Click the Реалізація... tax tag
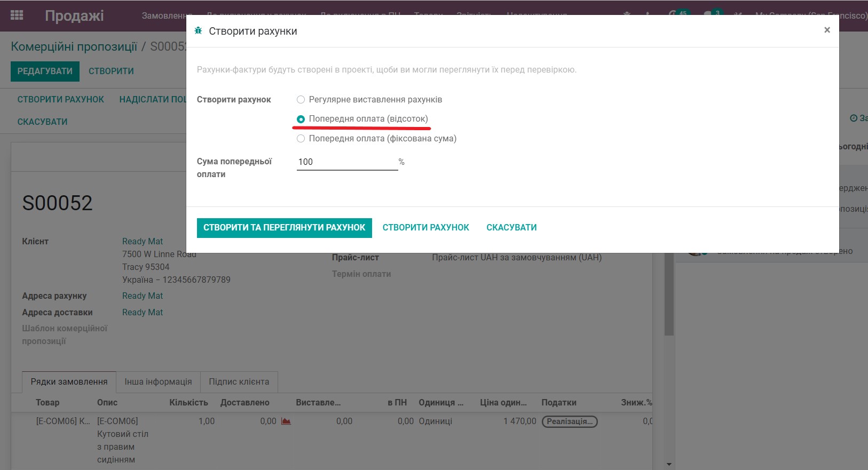 click(570, 421)
